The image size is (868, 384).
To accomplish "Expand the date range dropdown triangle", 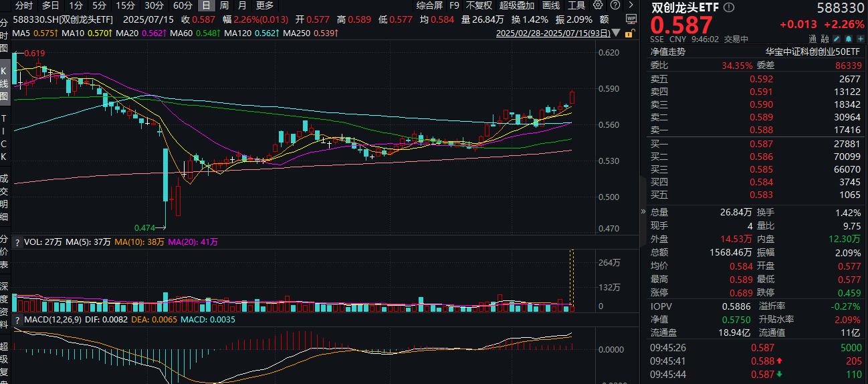I will [x=616, y=32].
